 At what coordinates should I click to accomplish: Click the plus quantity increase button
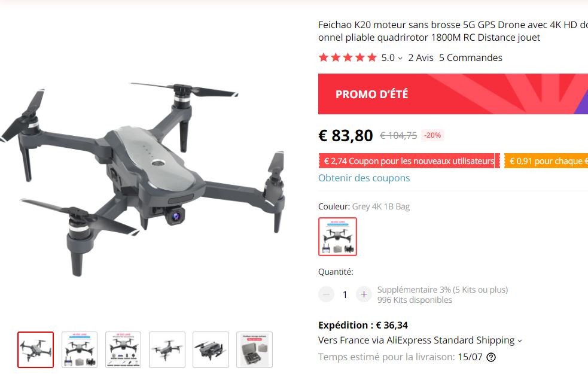[x=364, y=294]
